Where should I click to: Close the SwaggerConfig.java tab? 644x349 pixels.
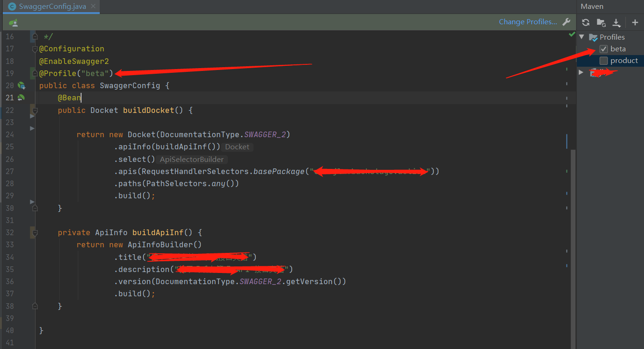click(93, 7)
